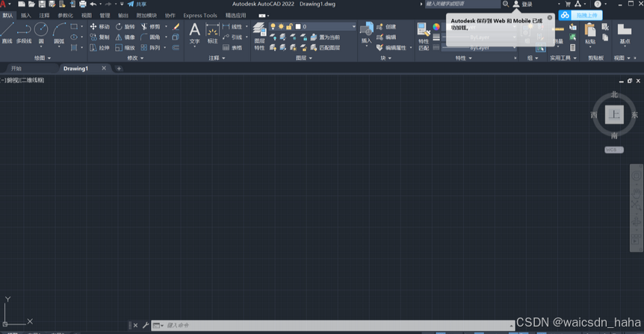Viewport: 644px width, 334px height.
Task: Click the Save icon in quick access toolbar
Action: pyautogui.click(x=42, y=4)
